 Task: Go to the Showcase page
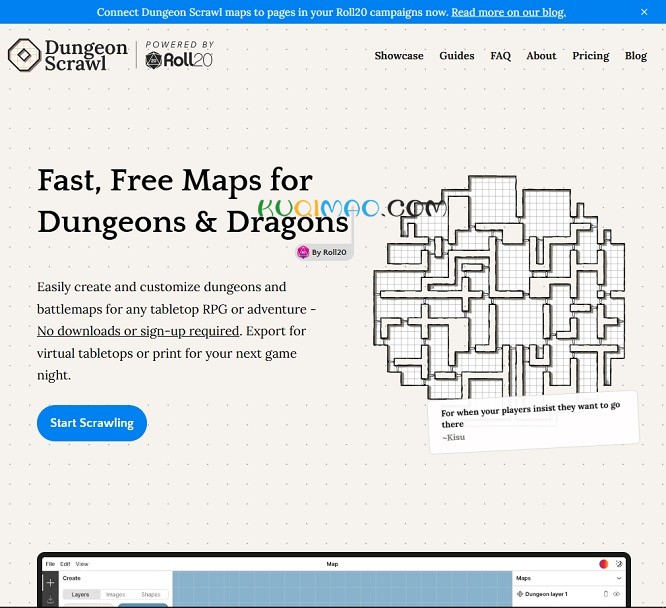click(x=399, y=56)
